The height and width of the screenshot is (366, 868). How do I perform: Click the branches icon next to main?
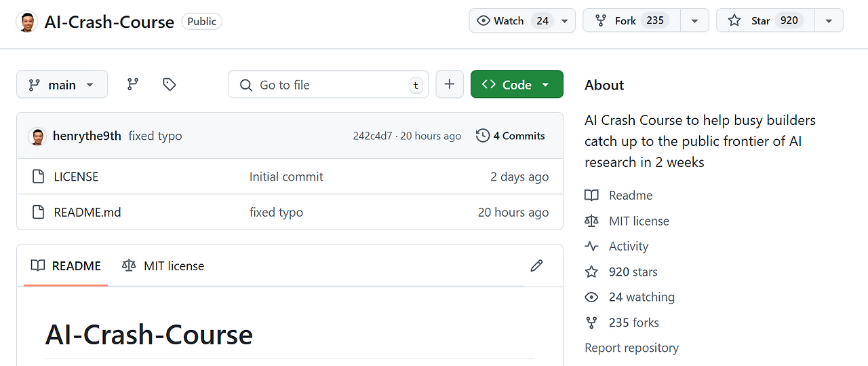pos(133,84)
